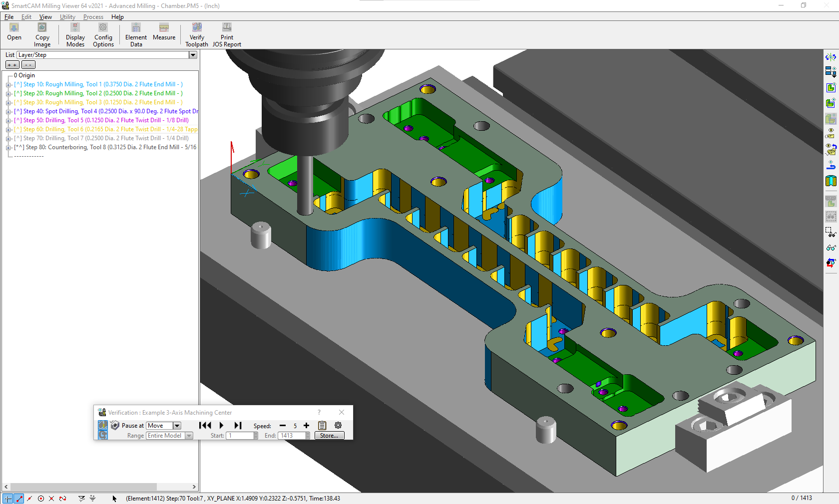Click the filter funnel checkmark icon in status bar
Viewport: 839px width, 504px height.
coord(81,499)
